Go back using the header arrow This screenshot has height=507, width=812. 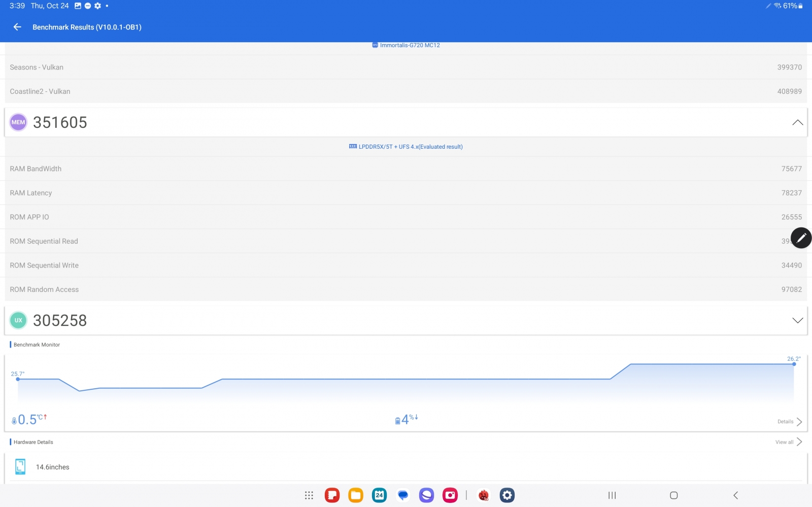(17, 27)
